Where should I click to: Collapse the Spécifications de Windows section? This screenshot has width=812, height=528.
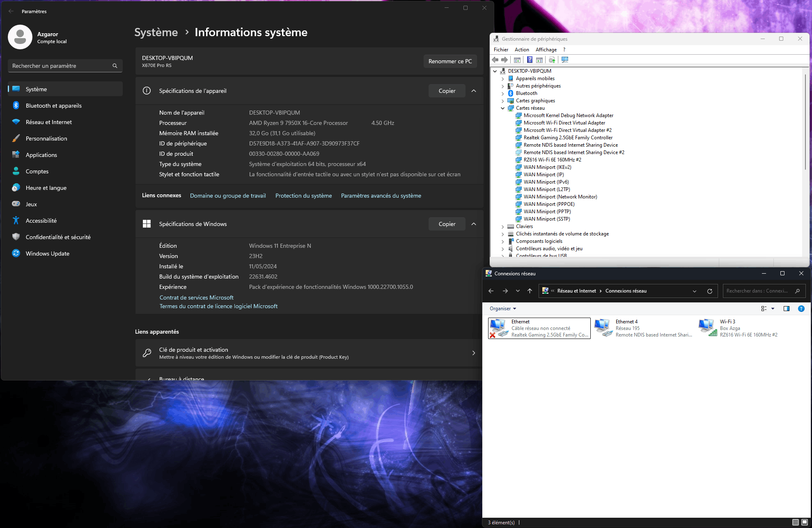click(474, 224)
